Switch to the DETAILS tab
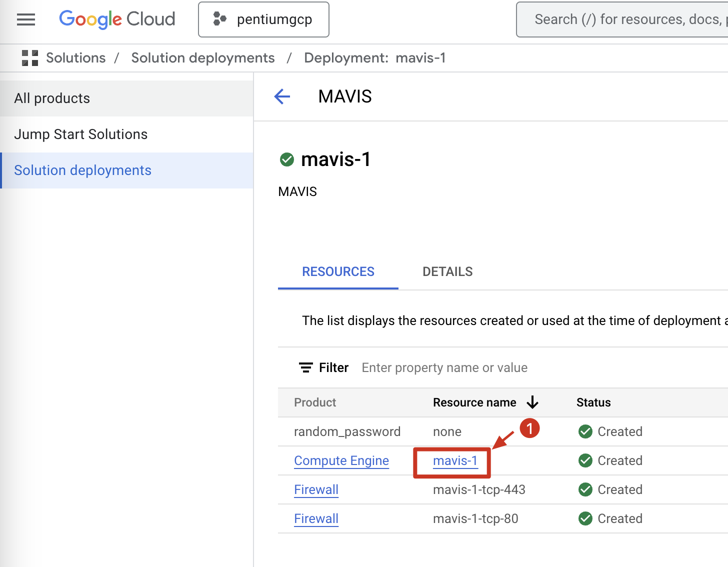 447,271
